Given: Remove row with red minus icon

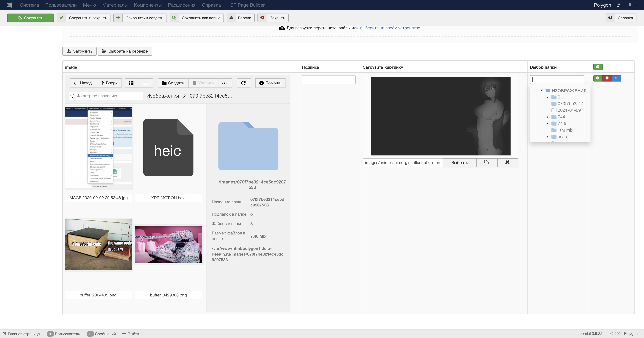Looking at the screenshot, I should click(607, 78).
